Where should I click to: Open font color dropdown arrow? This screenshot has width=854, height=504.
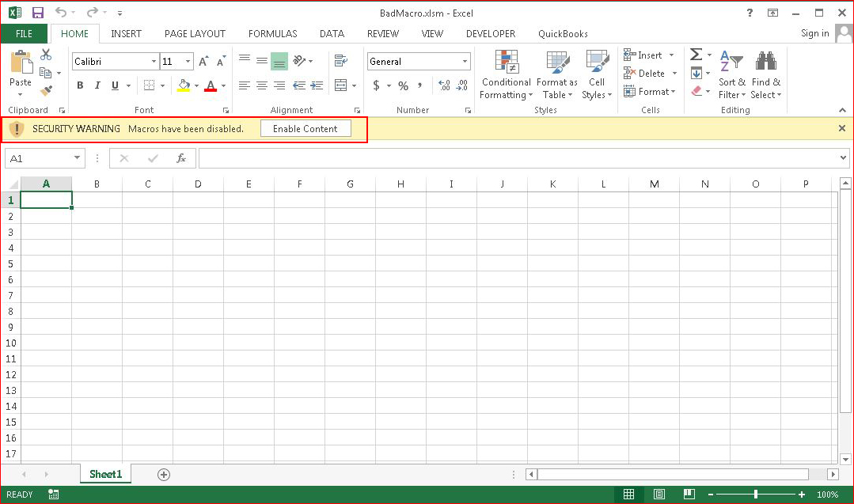(223, 85)
